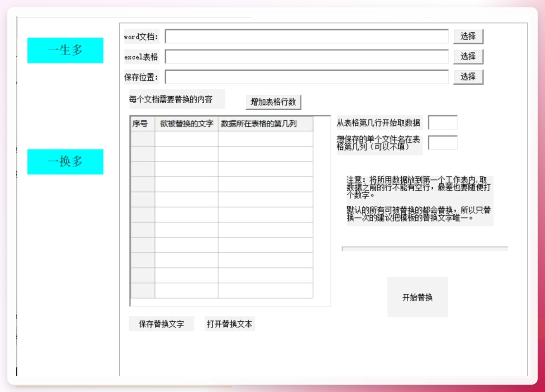Focus the 保存位置 path field
545x392 pixels.
(x=307, y=77)
